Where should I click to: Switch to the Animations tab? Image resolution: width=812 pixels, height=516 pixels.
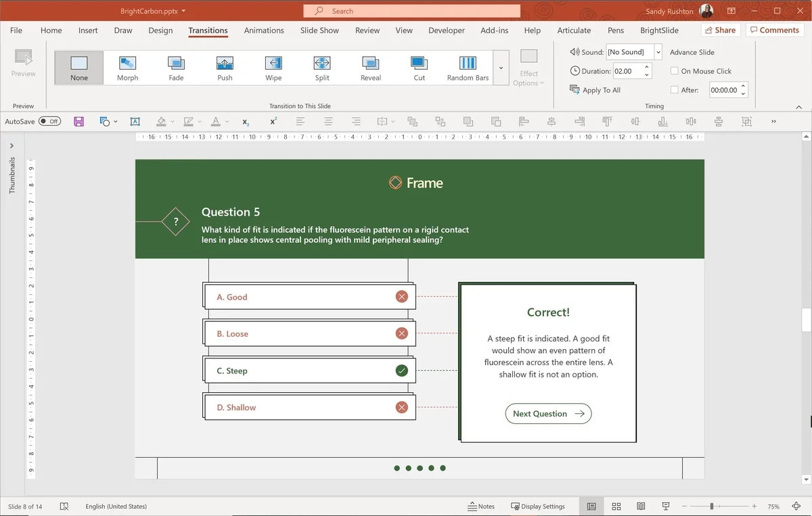(x=264, y=30)
